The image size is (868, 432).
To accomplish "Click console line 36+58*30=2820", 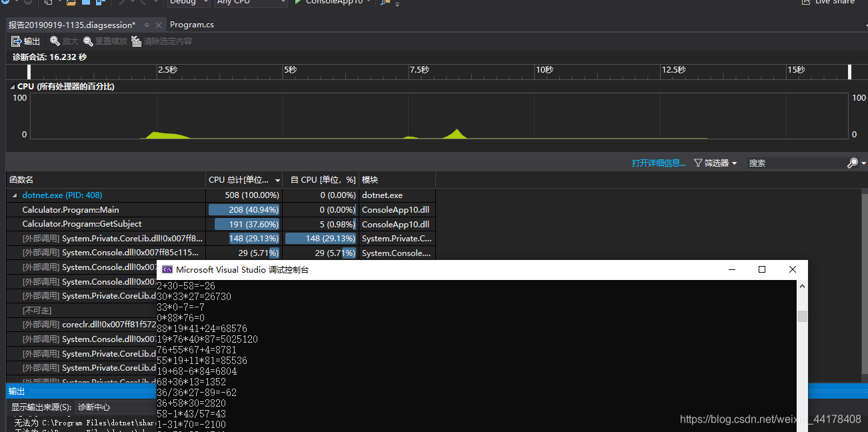I will [191, 403].
